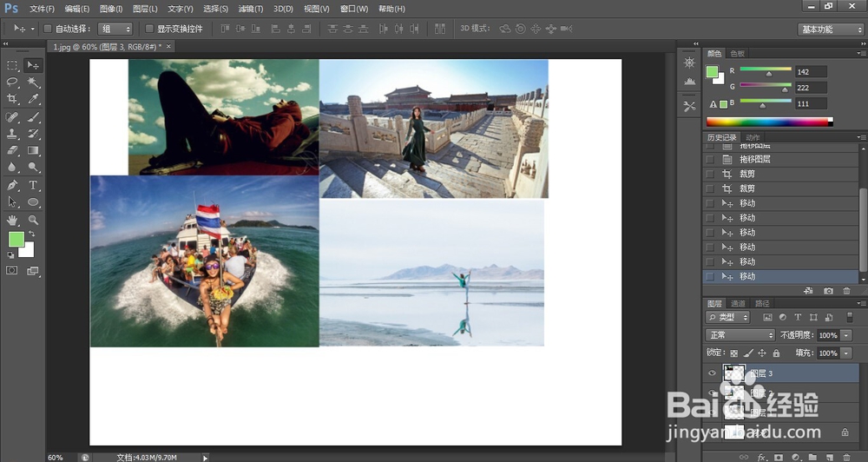Open the 组 auto-select dropdown
This screenshot has height=462, width=868.
(115, 29)
